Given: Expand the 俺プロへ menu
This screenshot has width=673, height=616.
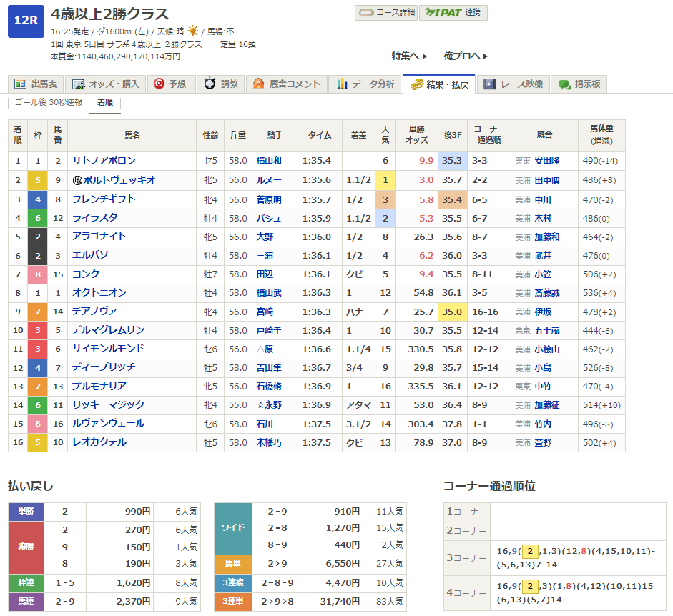Looking at the screenshot, I should (466, 56).
